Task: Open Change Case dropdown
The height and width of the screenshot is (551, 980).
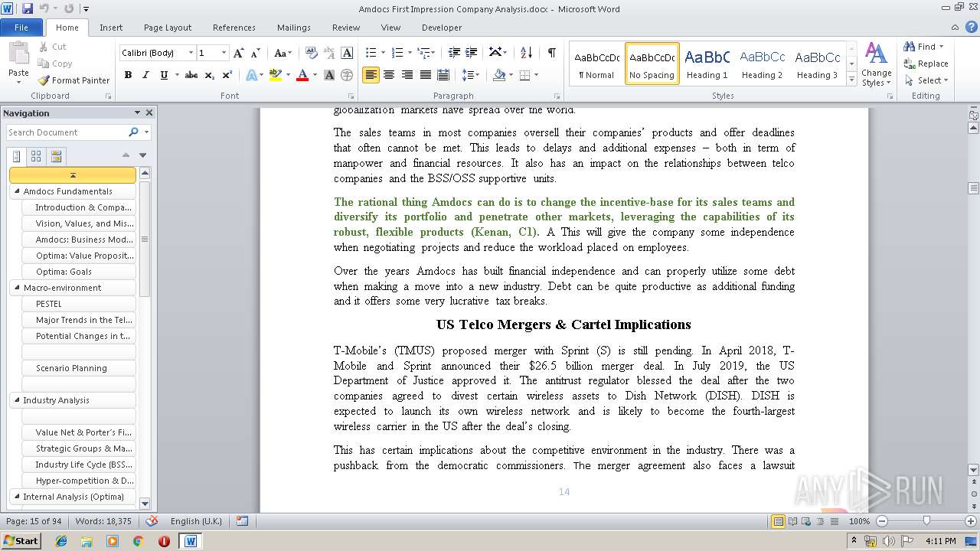Action: pos(283,53)
